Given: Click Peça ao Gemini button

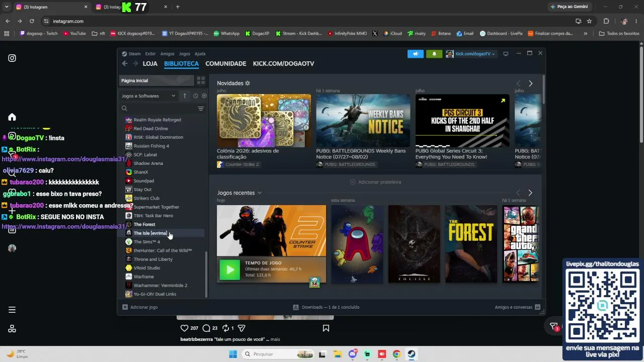Looking at the screenshot, I should (x=570, y=7).
